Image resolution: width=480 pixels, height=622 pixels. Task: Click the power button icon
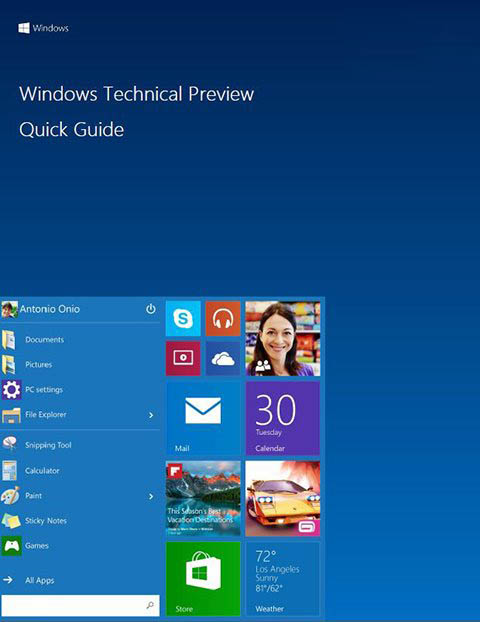point(151,309)
